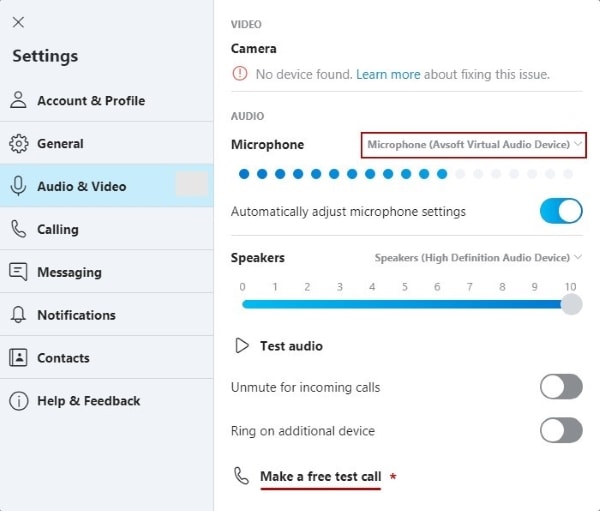Screen dimensions: 600x511
Task: Click the Messaging chat icon
Action: click(18, 272)
